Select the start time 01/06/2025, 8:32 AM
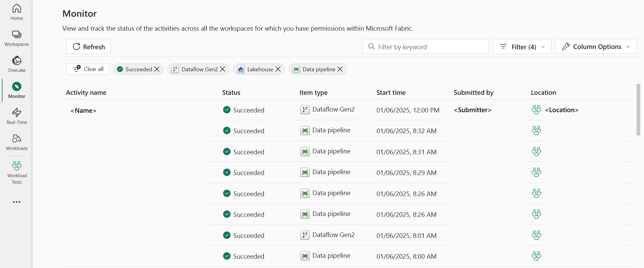644x268 pixels. 406,131
